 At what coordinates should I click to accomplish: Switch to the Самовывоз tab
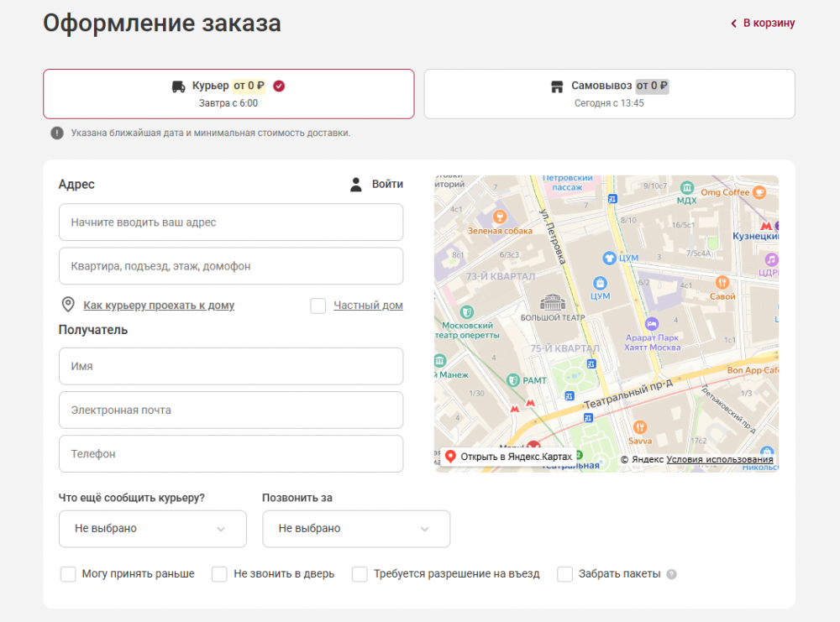click(x=610, y=94)
